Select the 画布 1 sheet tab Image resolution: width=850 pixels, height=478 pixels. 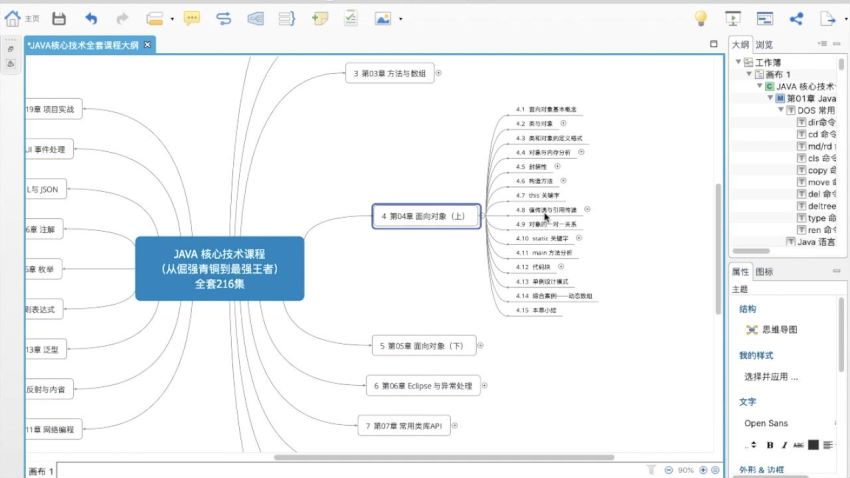(41, 471)
